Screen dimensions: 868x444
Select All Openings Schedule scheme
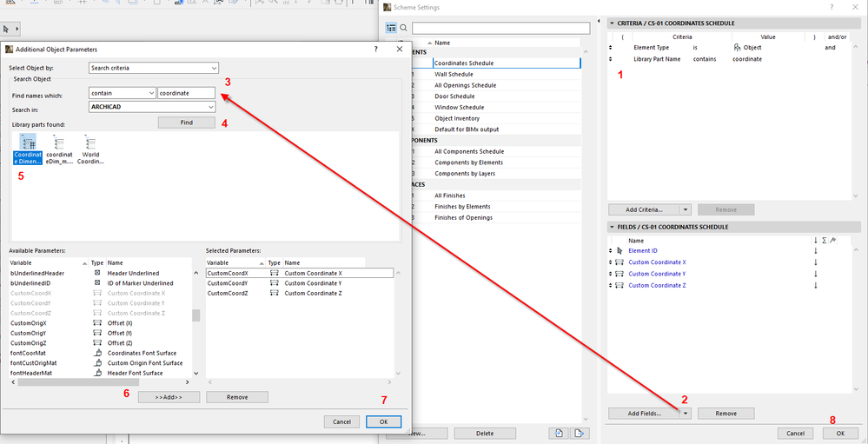click(465, 85)
